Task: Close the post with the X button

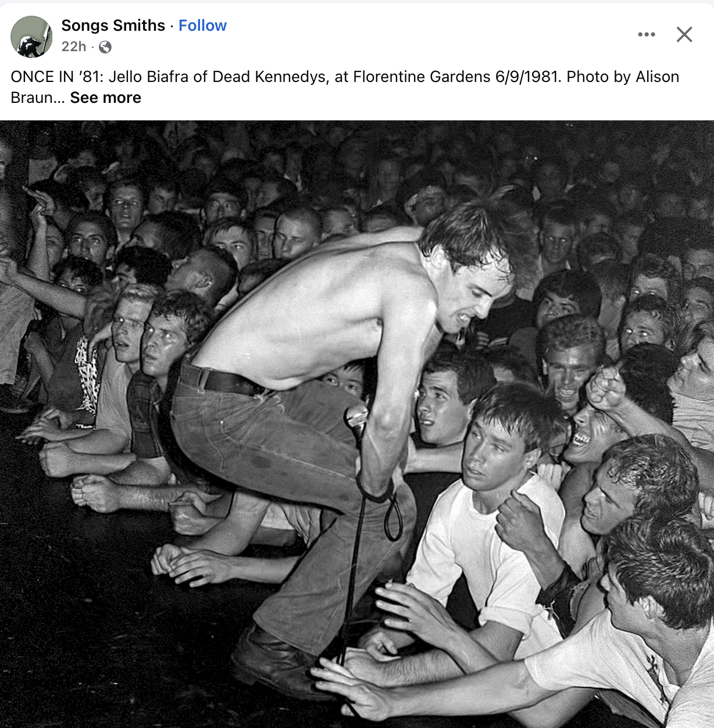Action: tap(684, 35)
